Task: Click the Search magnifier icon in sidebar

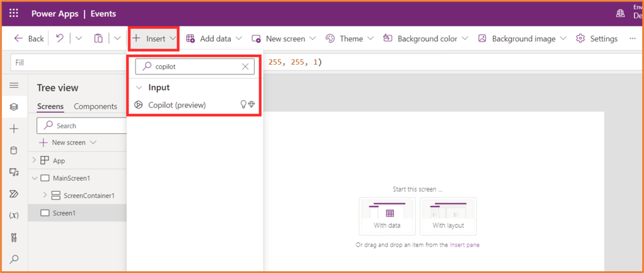Action: point(14,259)
